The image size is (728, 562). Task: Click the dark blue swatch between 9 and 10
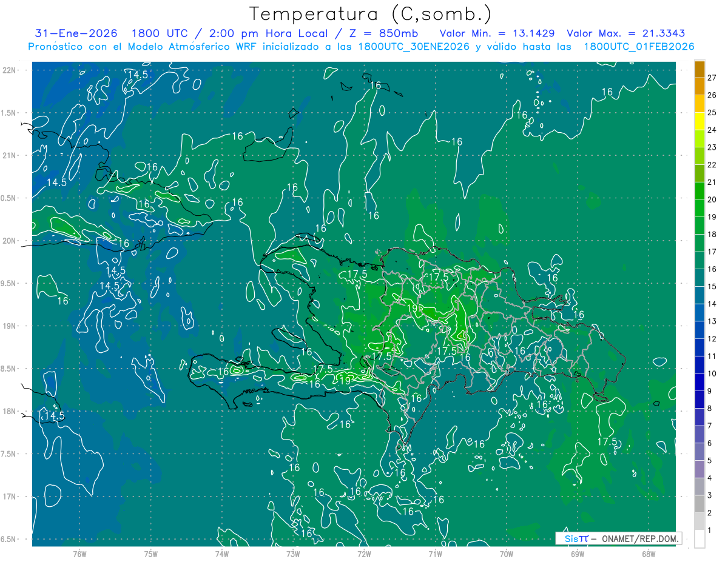click(x=699, y=383)
